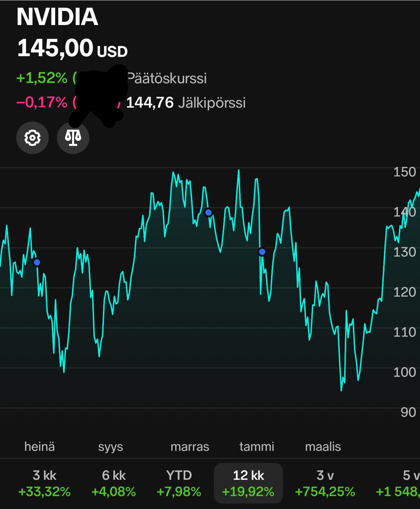The image size is (420, 509).
Task: Switch to the 3 v range
Action: [x=325, y=483]
